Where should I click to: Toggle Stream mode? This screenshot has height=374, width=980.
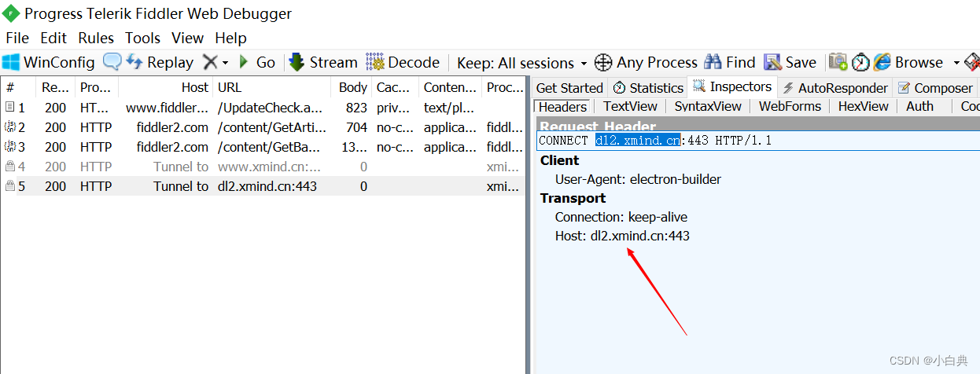[323, 62]
